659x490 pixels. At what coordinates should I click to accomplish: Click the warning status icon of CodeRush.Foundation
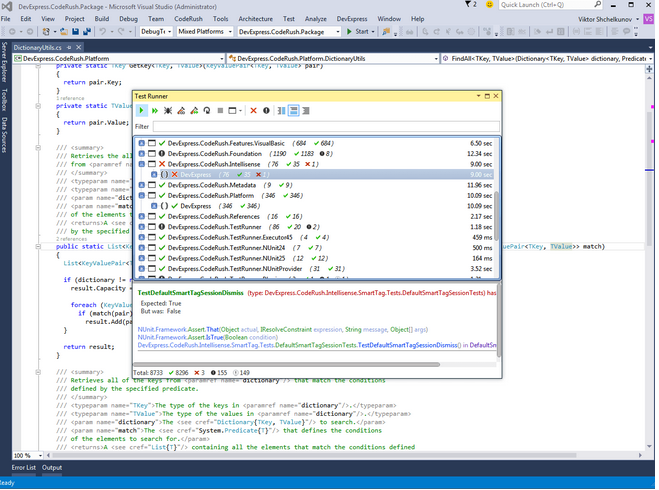click(162, 154)
